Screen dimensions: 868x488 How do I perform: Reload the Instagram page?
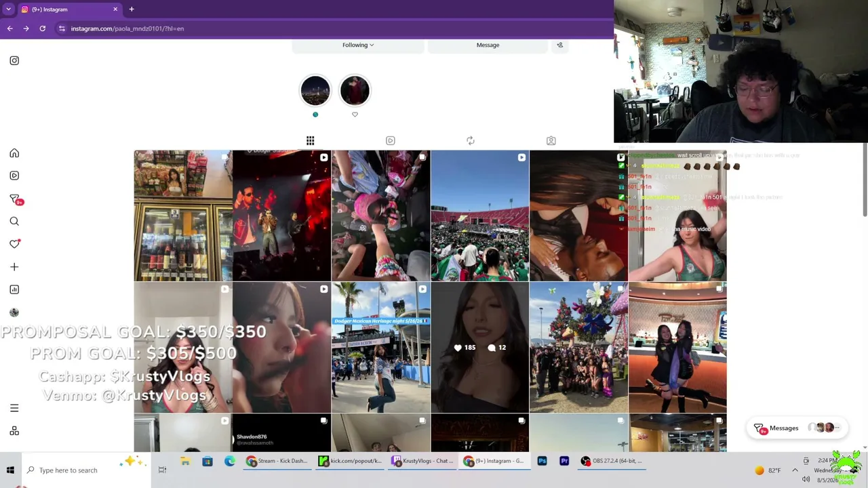click(42, 28)
